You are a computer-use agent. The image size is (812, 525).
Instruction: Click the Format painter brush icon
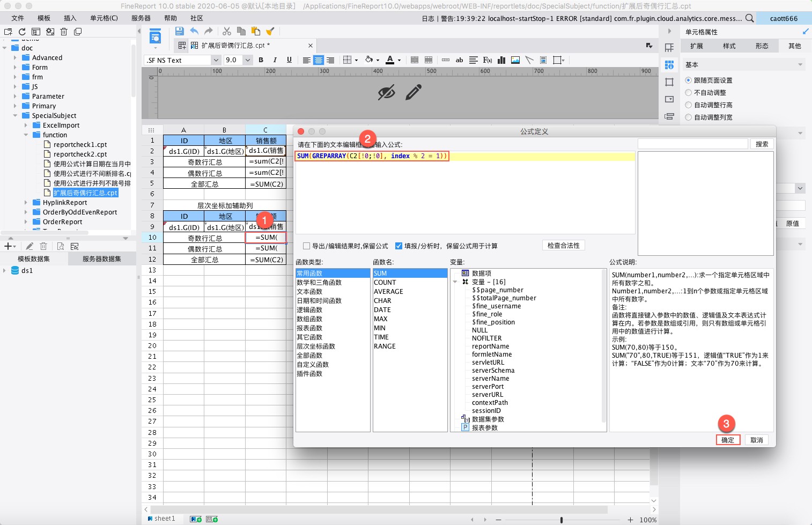[x=270, y=31]
